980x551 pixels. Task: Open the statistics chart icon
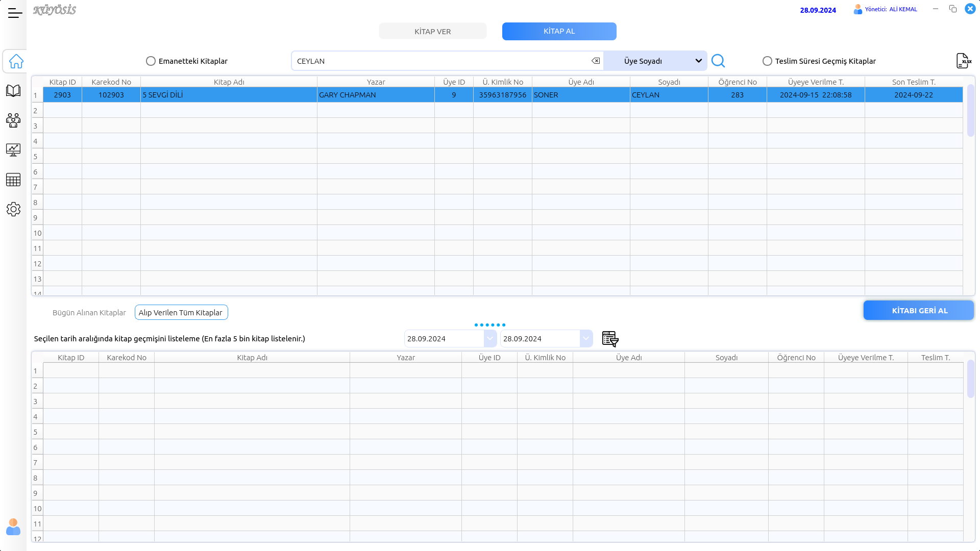(x=13, y=150)
